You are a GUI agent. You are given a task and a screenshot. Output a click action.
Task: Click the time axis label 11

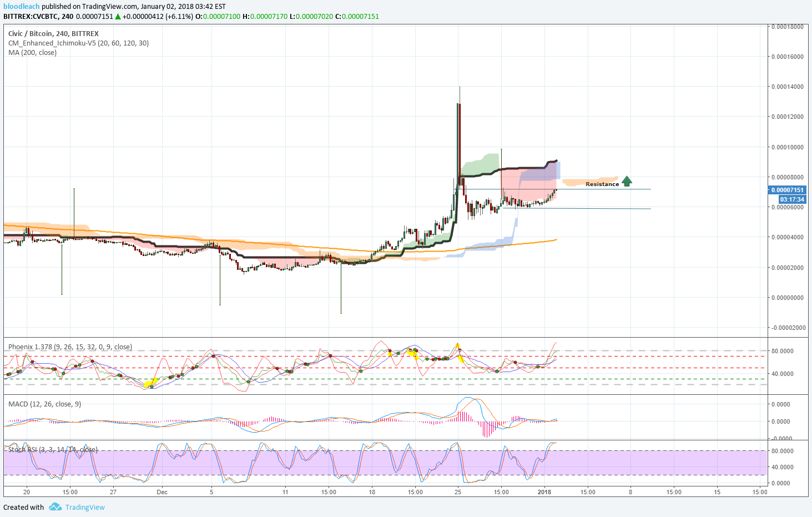point(285,492)
